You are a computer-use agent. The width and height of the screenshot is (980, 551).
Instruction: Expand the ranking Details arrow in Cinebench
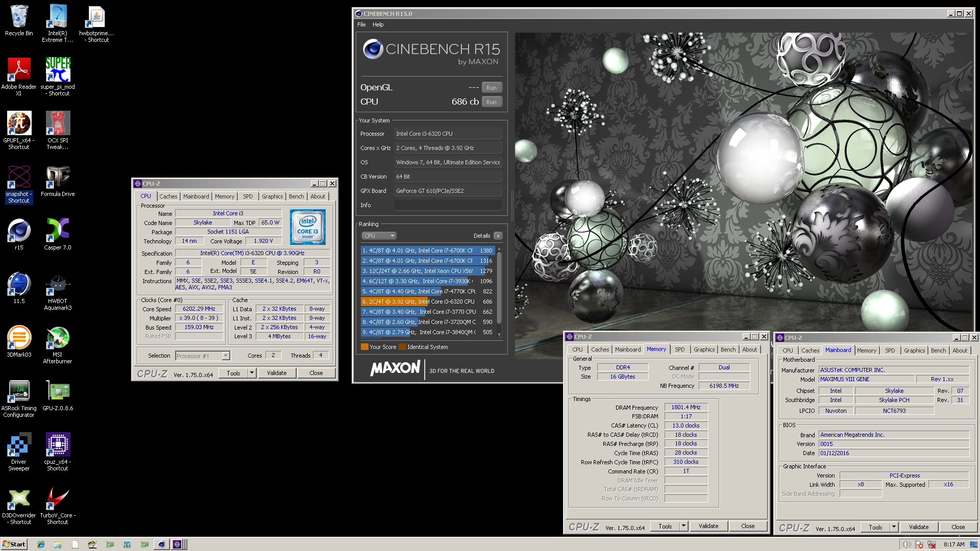[x=498, y=236]
